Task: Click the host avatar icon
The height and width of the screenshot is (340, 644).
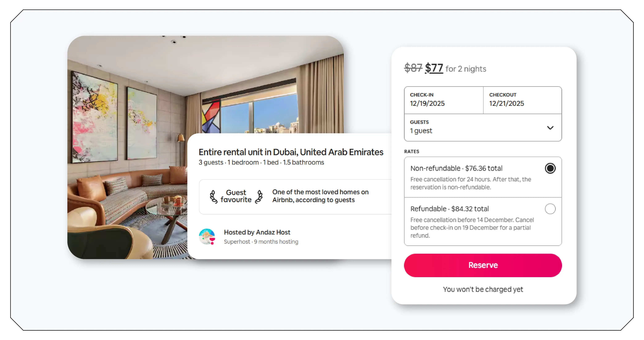Action: pyautogui.click(x=207, y=237)
